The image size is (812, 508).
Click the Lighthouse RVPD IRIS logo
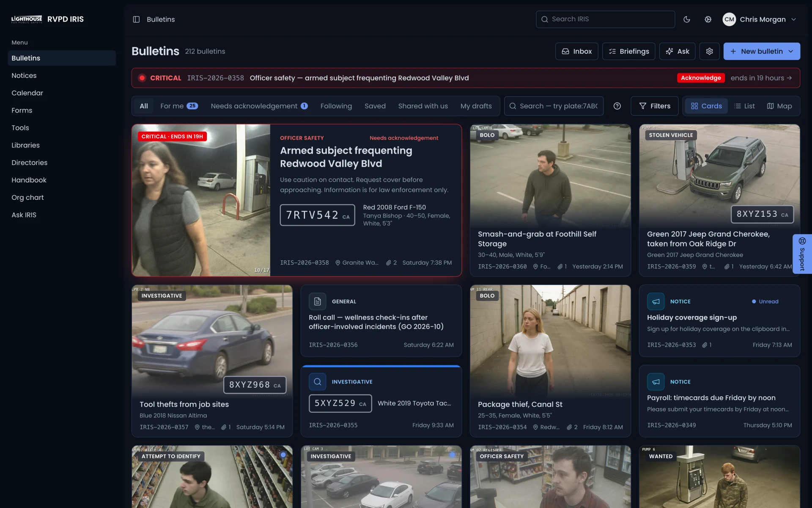click(x=47, y=19)
